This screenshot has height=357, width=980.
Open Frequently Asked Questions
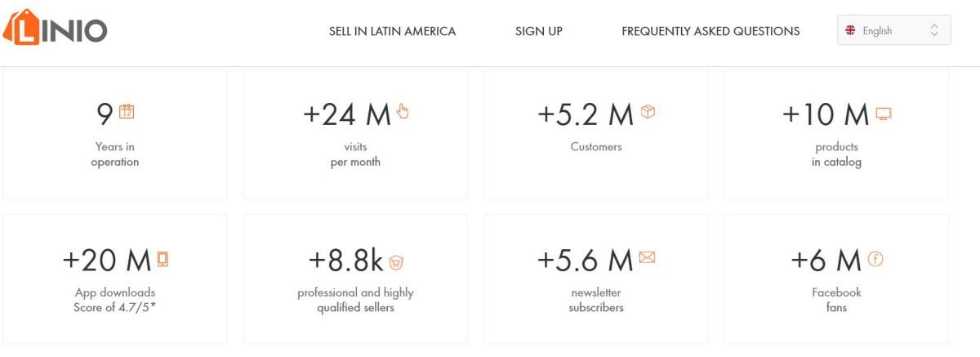click(710, 31)
